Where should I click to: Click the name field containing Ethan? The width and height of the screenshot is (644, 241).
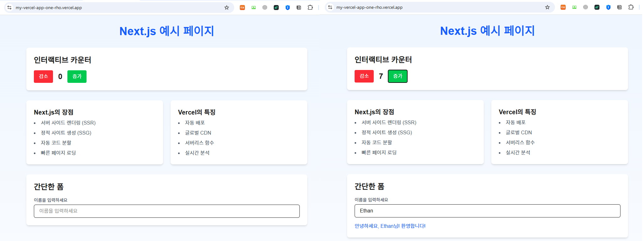click(487, 211)
